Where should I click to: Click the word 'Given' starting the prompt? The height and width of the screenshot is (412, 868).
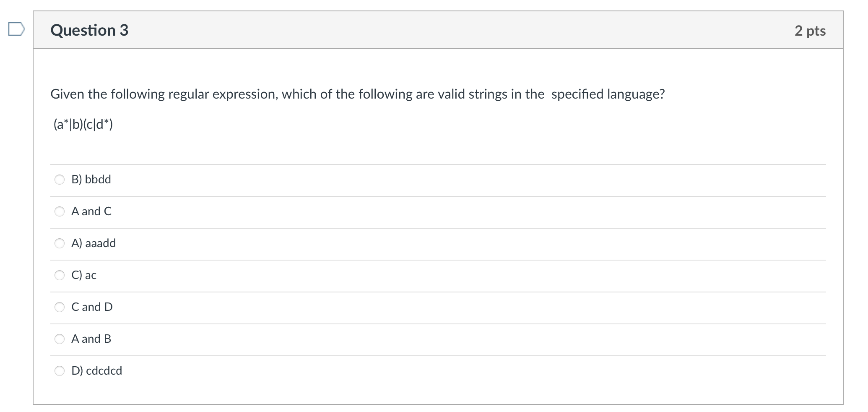coord(67,94)
